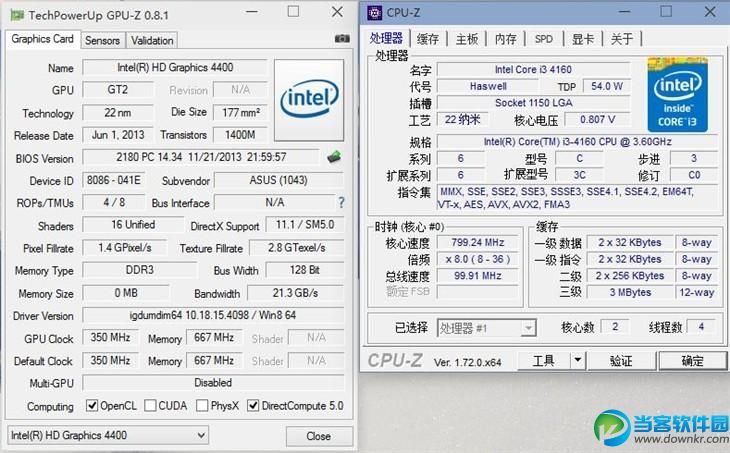Click the CPU name Intel Core i3 4160
The image size is (730, 453).
(533, 70)
